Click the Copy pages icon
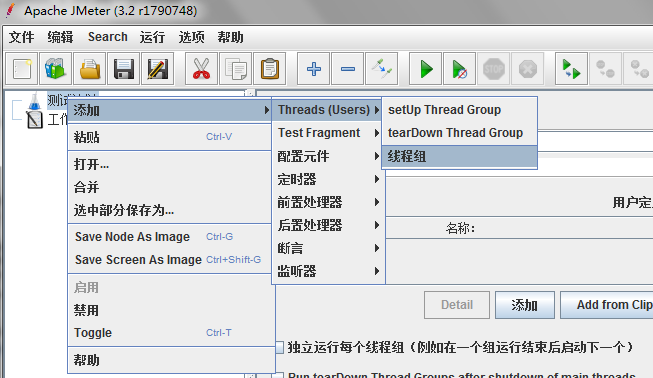653x378 pixels. [235, 69]
